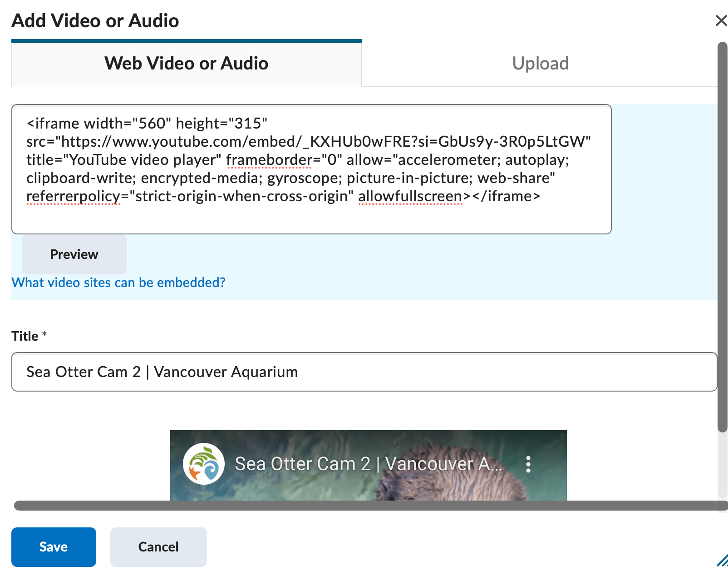Screen dimensions: 728x576
Task: Click the Save button
Action: [53, 547]
